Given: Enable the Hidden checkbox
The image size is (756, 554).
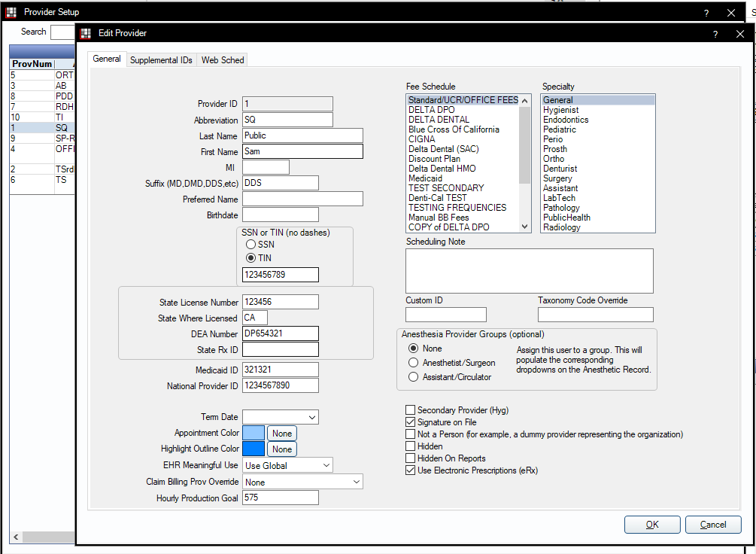Looking at the screenshot, I should [410, 446].
